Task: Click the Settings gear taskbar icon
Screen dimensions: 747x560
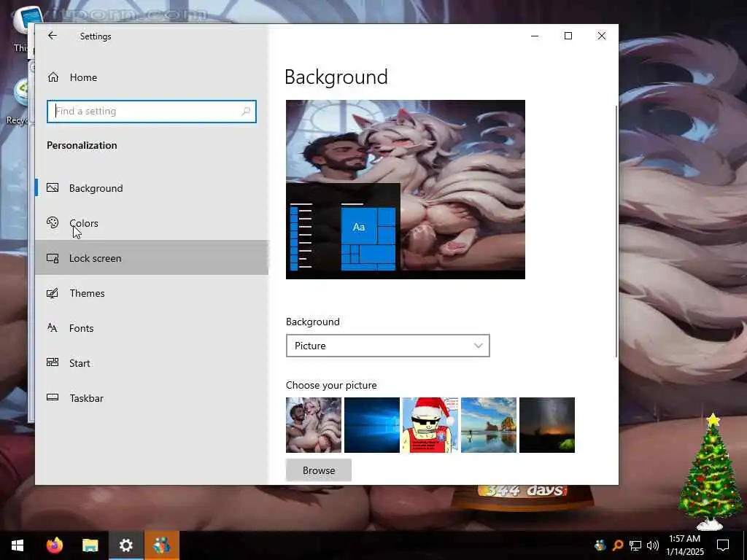Action: tap(125, 545)
